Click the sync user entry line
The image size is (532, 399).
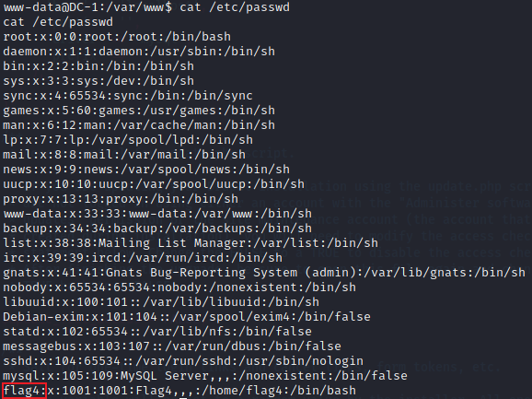[128, 96]
